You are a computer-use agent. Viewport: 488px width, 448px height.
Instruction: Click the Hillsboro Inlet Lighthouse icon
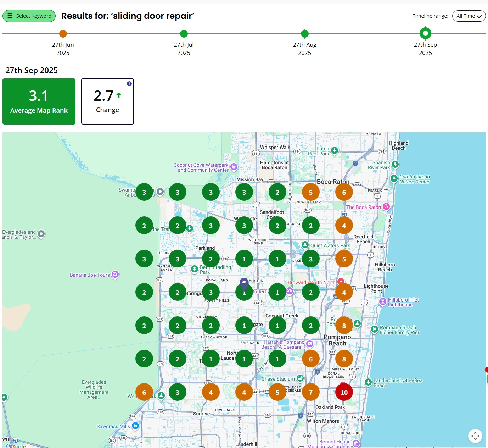(x=382, y=302)
